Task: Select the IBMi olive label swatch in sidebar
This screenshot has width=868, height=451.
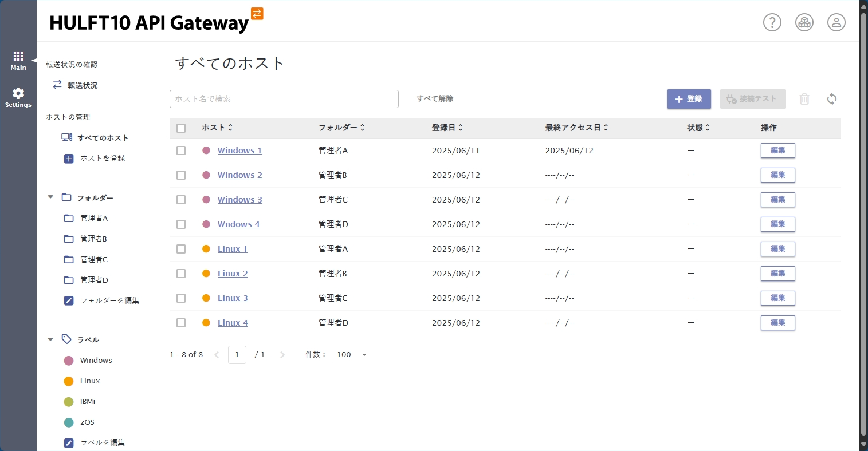Action: click(69, 402)
